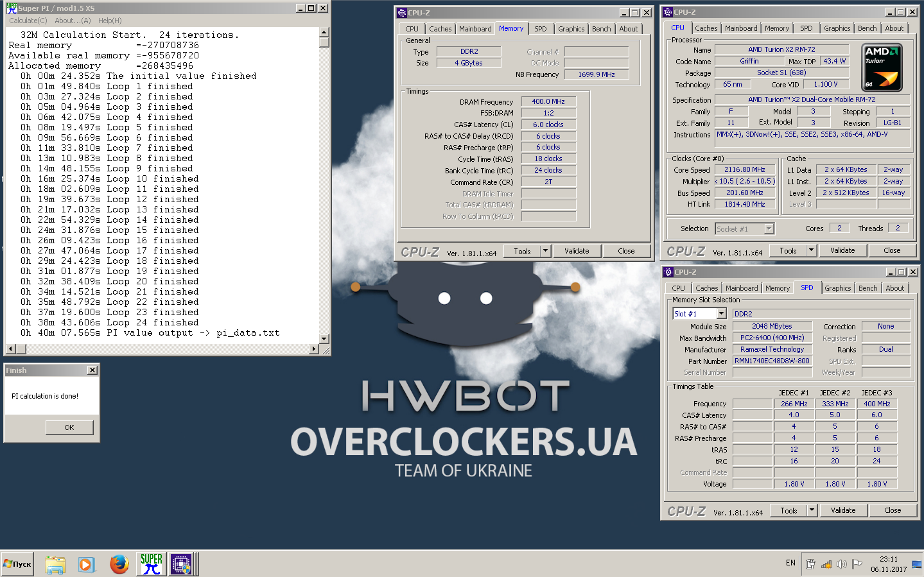The image size is (924, 577).
Task: Select DRAM Frequency 400.0 MHz field
Action: pos(548,101)
